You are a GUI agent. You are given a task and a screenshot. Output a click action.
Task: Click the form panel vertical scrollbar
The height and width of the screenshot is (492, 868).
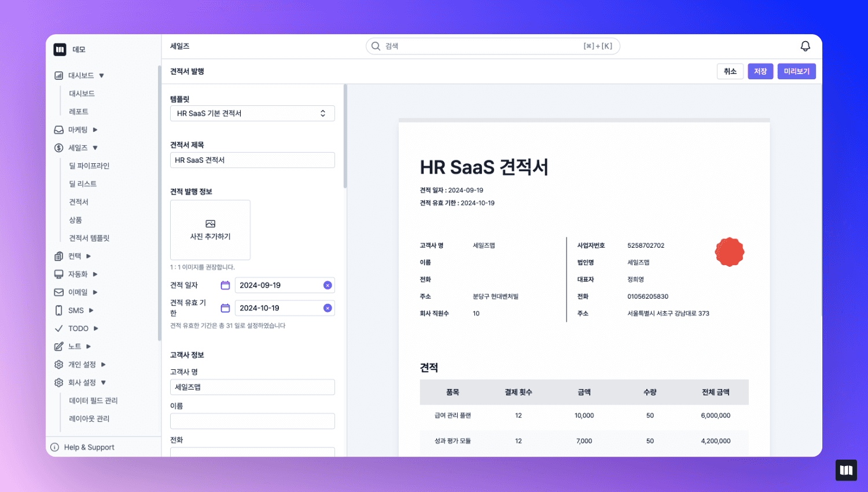[x=345, y=137]
